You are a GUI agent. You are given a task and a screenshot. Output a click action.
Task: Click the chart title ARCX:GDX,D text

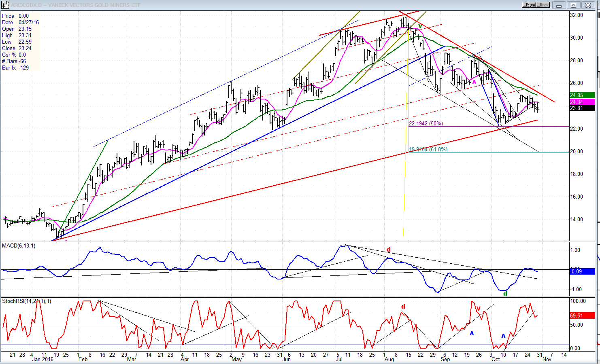coord(27,5)
